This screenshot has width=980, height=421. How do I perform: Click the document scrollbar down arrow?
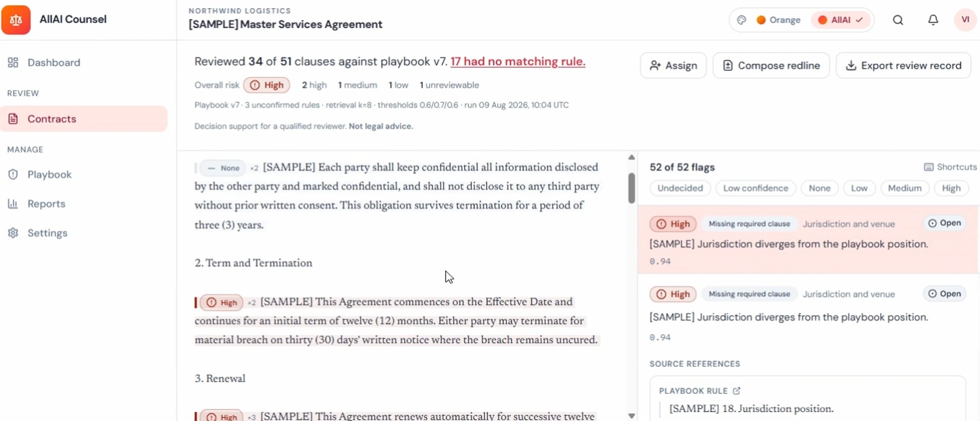coord(631,416)
